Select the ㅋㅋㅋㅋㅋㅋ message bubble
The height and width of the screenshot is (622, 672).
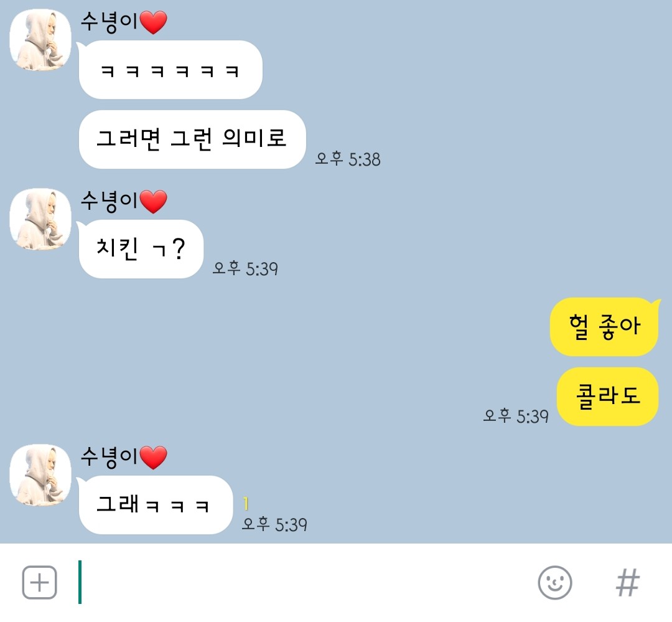point(170,70)
